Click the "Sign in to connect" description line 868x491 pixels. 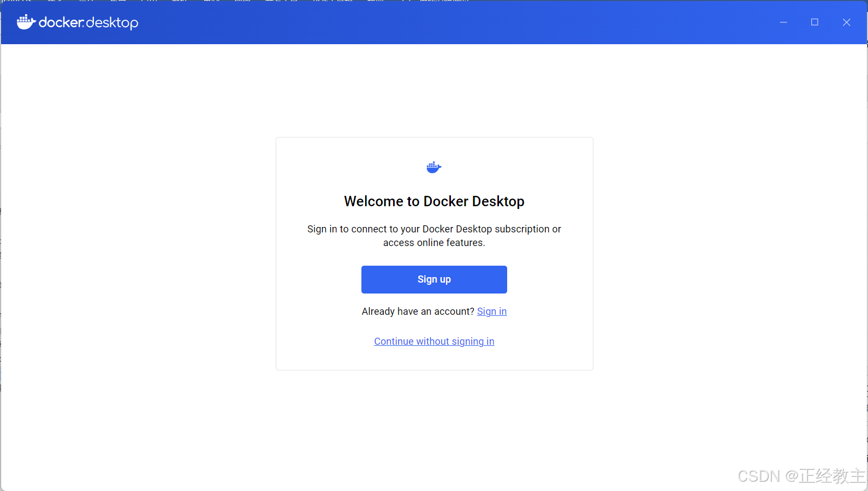[434, 229]
